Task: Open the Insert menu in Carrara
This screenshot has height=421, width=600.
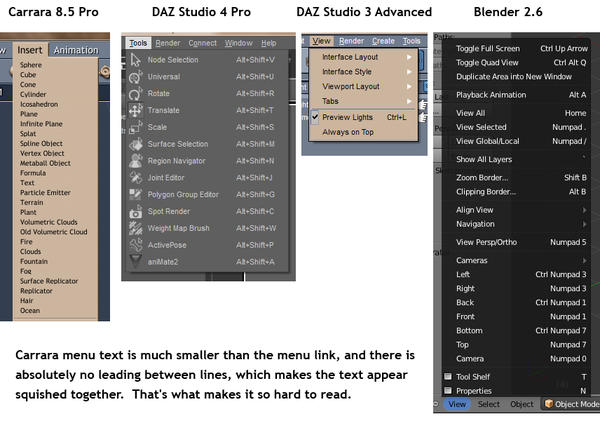Action: click(30, 50)
